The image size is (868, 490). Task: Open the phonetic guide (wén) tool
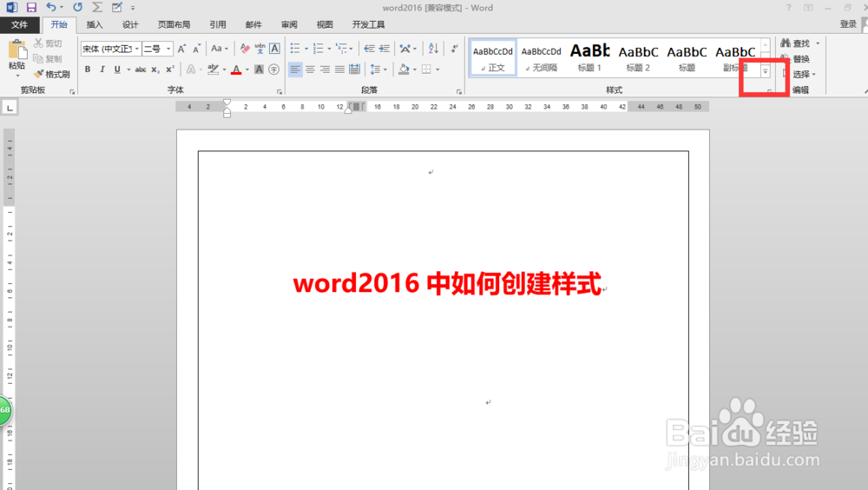(260, 49)
